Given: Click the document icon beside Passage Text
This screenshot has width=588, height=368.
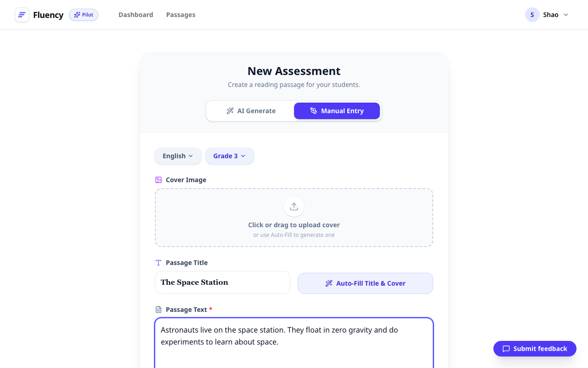Looking at the screenshot, I should (158, 309).
